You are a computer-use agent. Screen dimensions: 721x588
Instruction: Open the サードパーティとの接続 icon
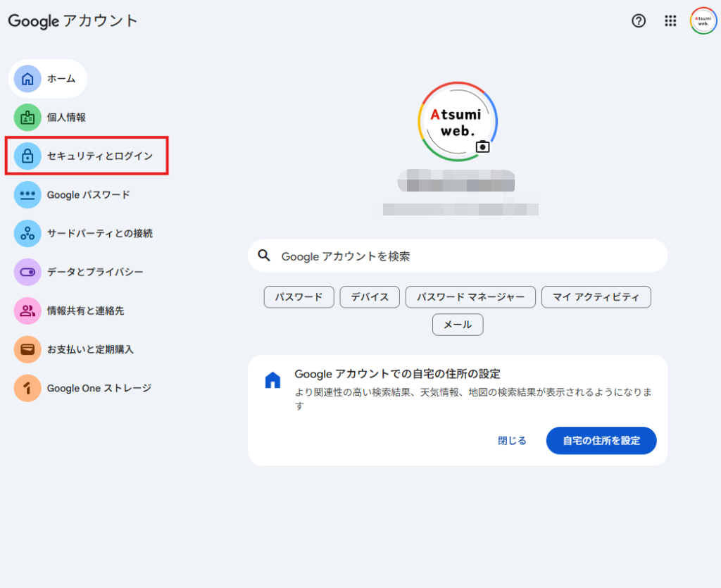click(27, 233)
